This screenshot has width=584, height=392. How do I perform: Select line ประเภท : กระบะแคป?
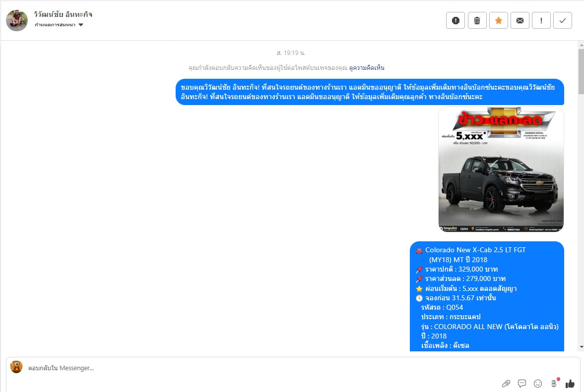coord(451,317)
